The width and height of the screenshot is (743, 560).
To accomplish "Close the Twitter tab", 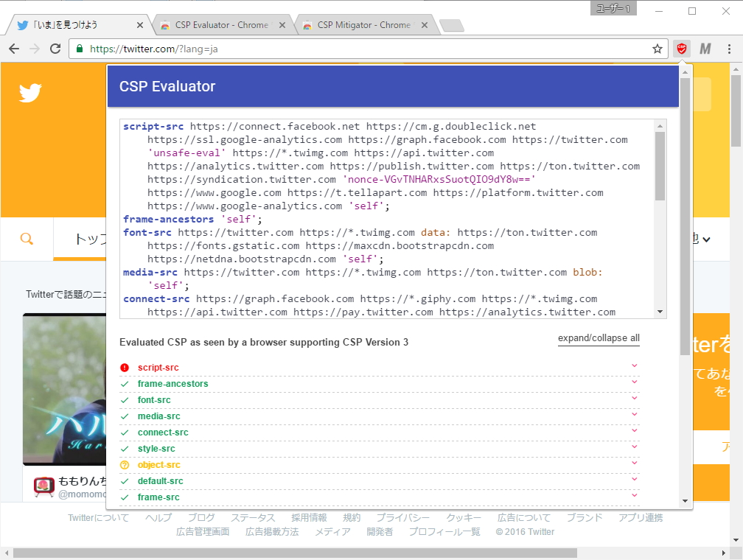I will tap(140, 25).
